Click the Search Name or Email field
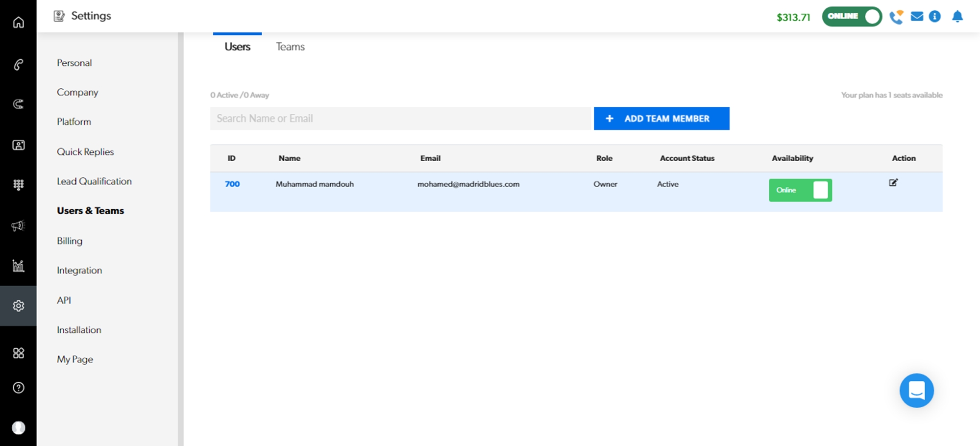The image size is (980, 446). pyautogui.click(x=401, y=119)
